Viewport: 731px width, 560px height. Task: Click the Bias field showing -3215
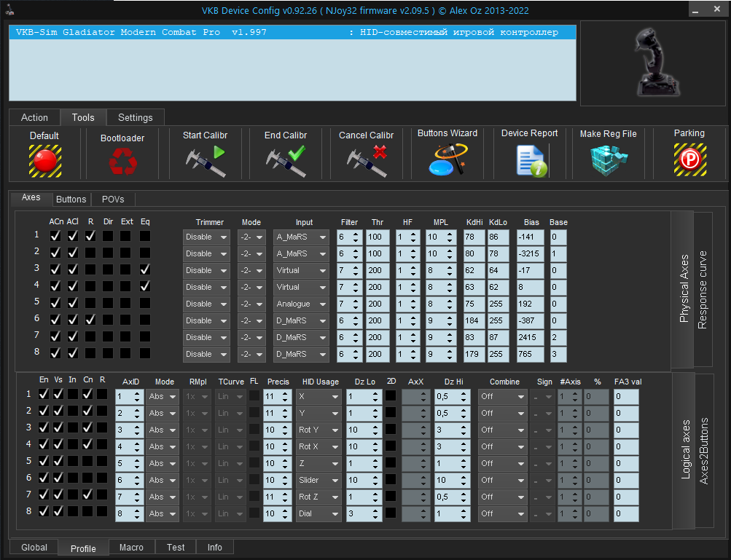point(530,253)
